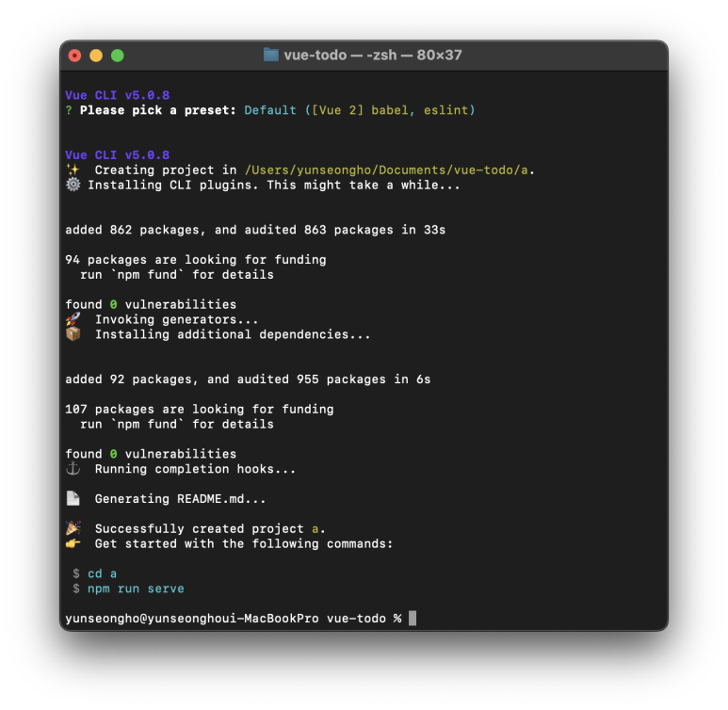Click the 'Default ([Vue 2] babel, eslint)' preset
This screenshot has height=710, width=728.
(x=360, y=110)
